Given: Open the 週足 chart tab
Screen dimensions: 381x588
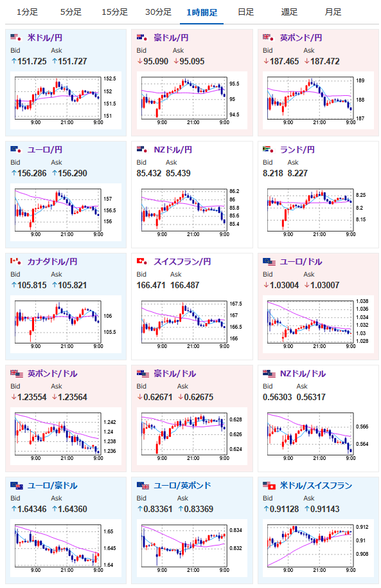Looking at the screenshot, I should click(289, 12).
